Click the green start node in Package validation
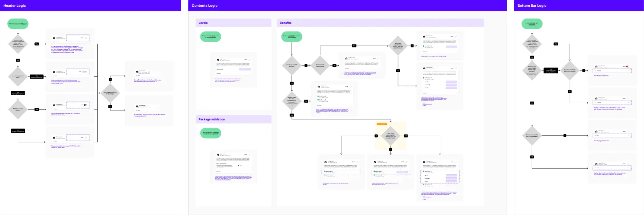The width and height of the screenshot is (644, 215). (x=210, y=133)
